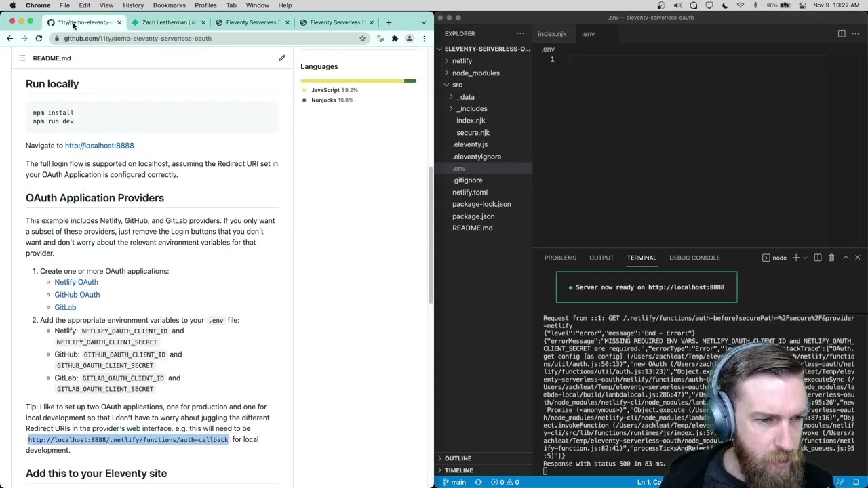Viewport: 868px width, 488px height.
Task: Bookmark this page with the star icon
Action: tap(362, 39)
